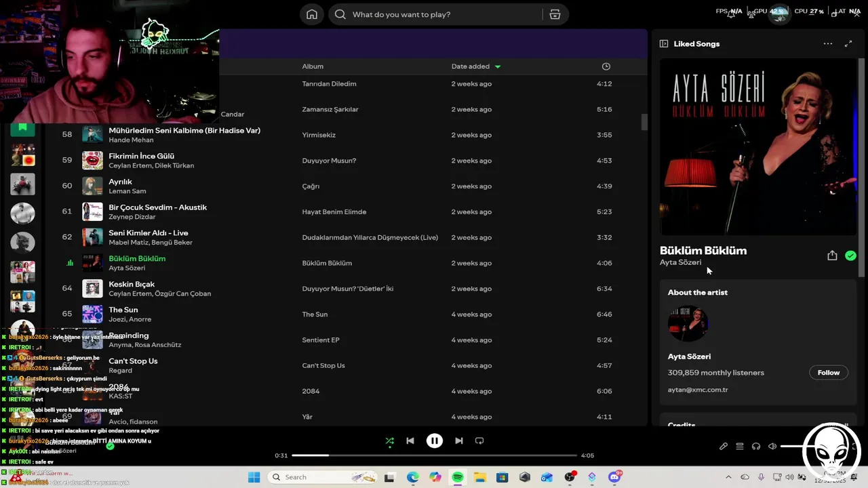Open Fikrimin İnce Gülü album thumbnail
Screen dimensions: 868x488
tap(92, 160)
